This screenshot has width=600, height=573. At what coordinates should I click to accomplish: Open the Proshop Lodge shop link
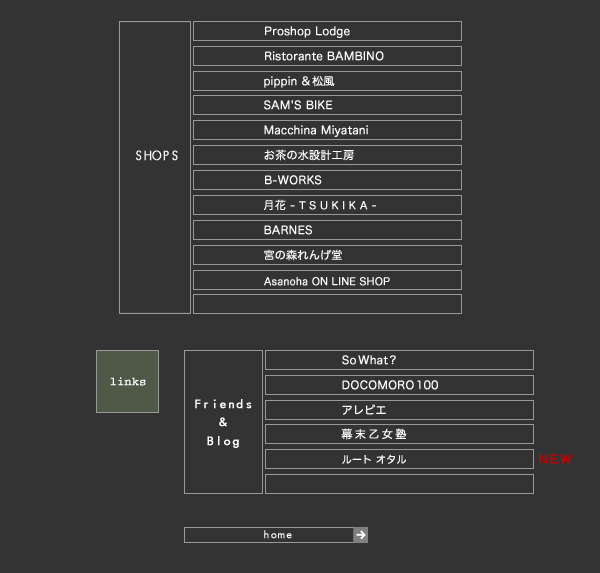pyautogui.click(x=307, y=31)
